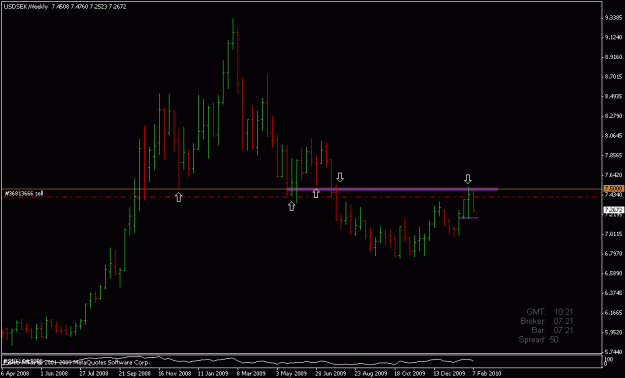Select the indicator line in the bottom subwindow
The width and height of the screenshot is (625, 378).
239,361
